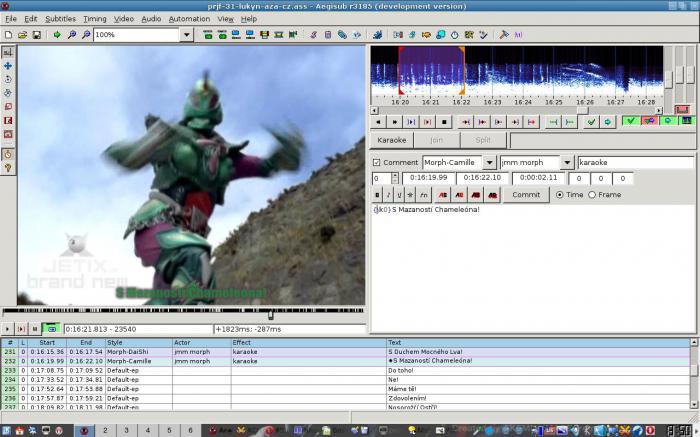Open visual typesetting help bulb icon
The image size is (700, 437).
click(x=8, y=168)
